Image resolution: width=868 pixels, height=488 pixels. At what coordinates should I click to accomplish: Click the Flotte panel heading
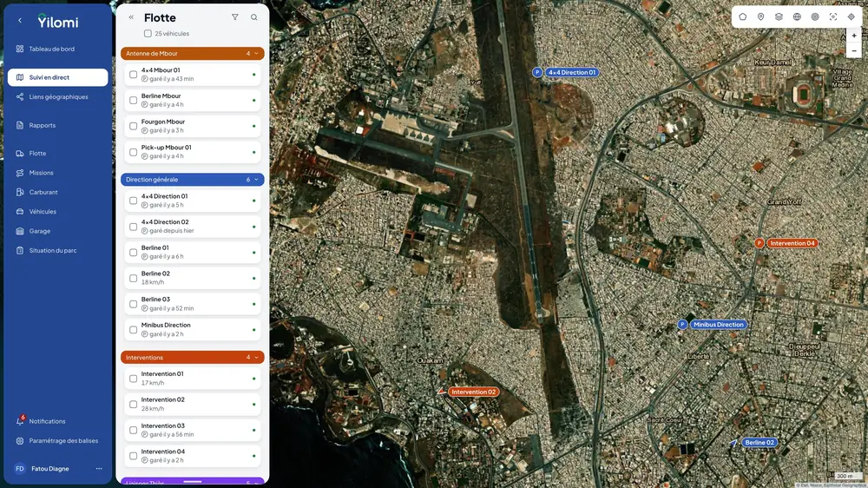coord(160,17)
